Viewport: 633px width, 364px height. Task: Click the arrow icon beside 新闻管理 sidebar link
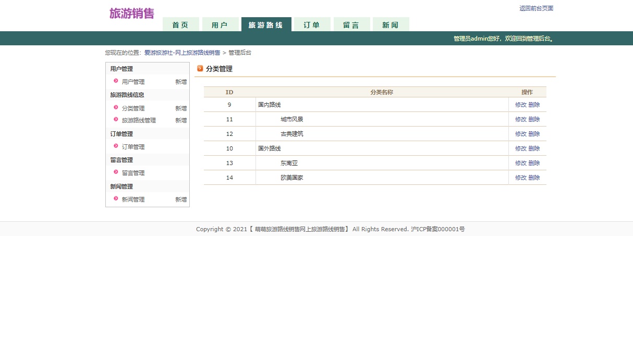click(x=115, y=199)
